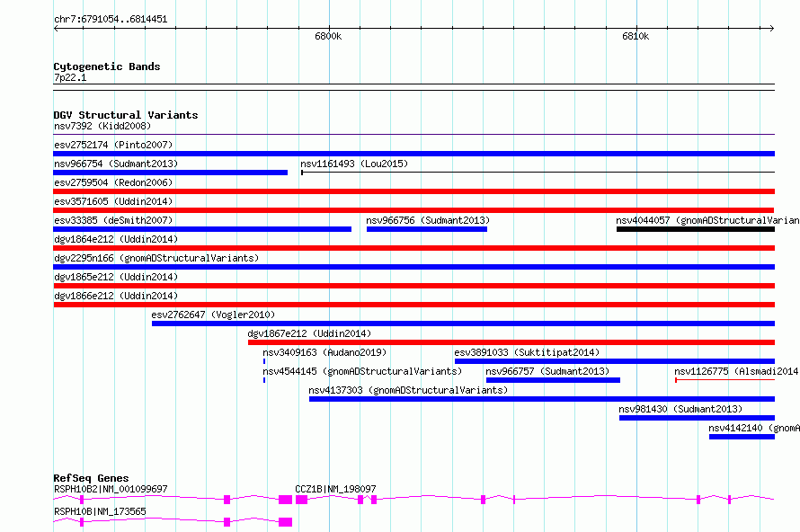Click the nsv4044057 gnomAD black bar
800x532 pixels.
click(x=696, y=229)
